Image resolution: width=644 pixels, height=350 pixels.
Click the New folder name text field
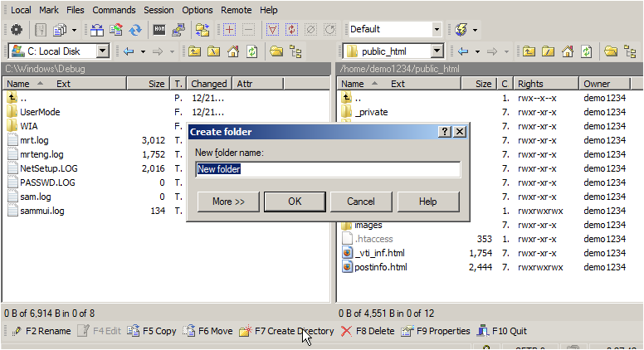pyautogui.click(x=327, y=169)
